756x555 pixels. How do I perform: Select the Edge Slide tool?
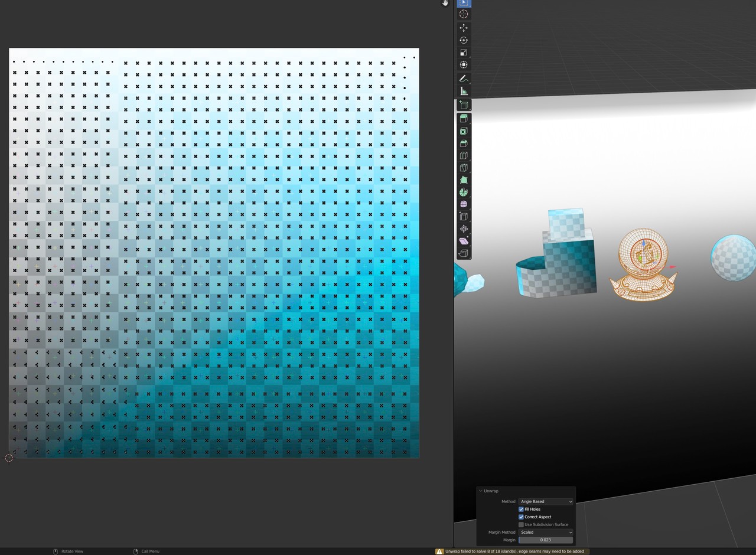[x=464, y=217]
